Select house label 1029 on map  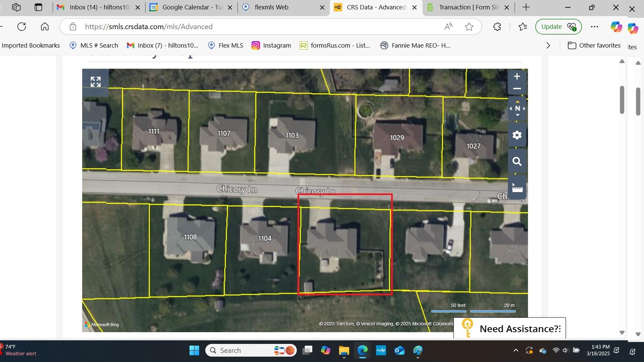tap(397, 138)
